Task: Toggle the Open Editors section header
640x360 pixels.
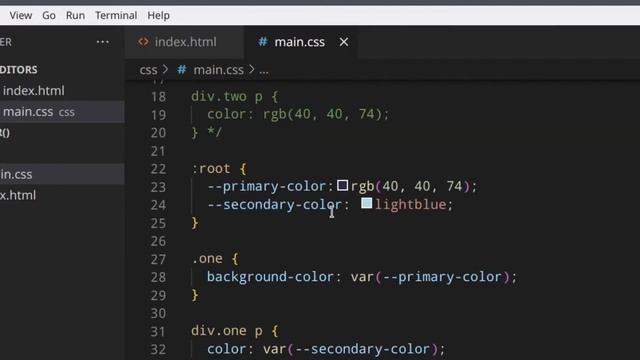Action: click(18, 70)
